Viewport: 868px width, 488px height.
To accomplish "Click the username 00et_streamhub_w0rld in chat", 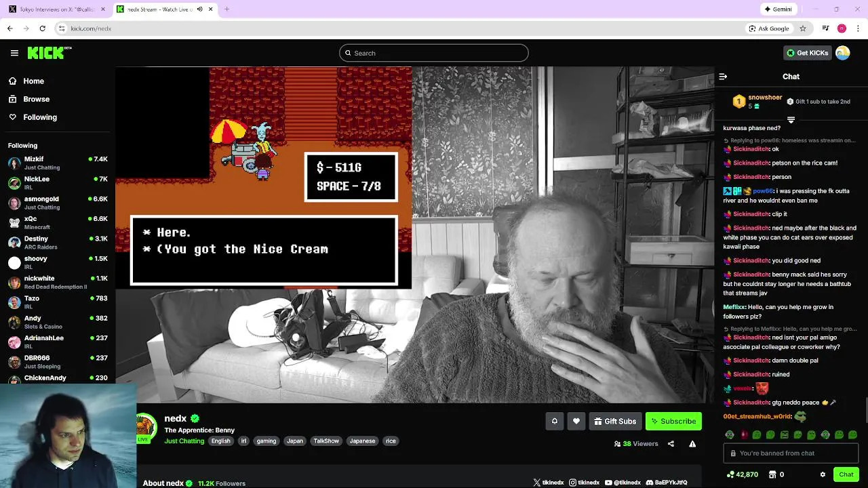I will click(x=757, y=417).
